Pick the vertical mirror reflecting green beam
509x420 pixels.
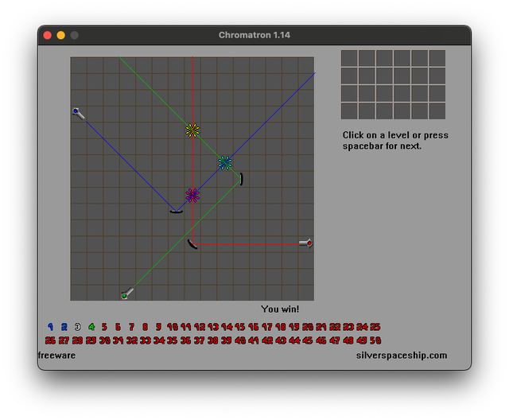click(241, 179)
